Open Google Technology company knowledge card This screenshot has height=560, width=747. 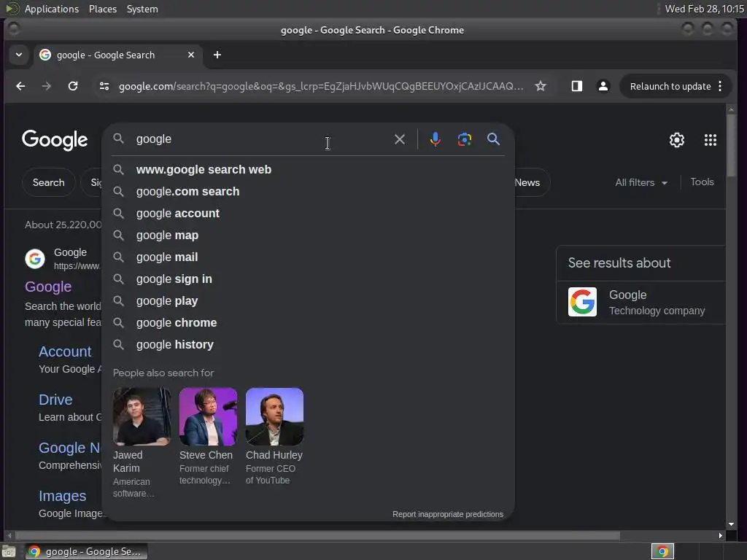(x=640, y=303)
